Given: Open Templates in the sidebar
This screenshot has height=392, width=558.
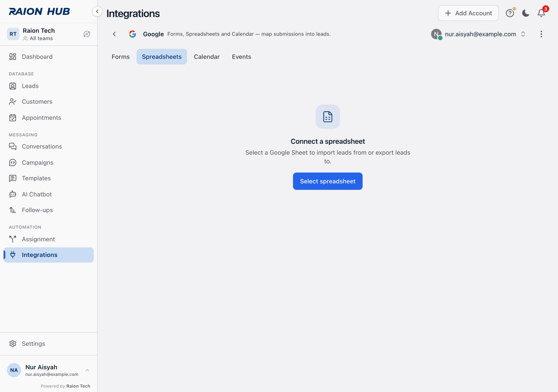Looking at the screenshot, I should pyautogui.click(x=48, y=178).
